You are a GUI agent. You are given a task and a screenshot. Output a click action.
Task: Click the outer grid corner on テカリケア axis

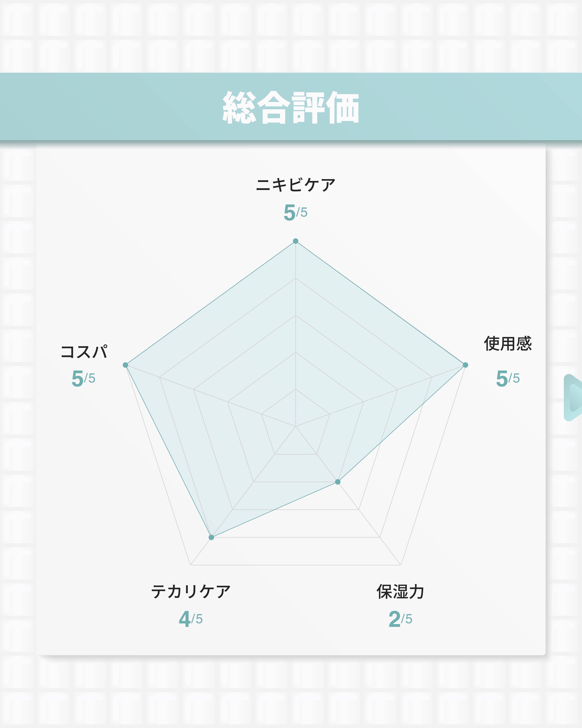[191, 565]
